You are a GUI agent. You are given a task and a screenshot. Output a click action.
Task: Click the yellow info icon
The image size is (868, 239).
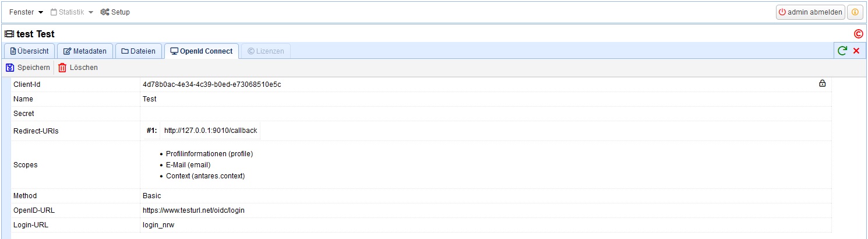tap(855, 12)
